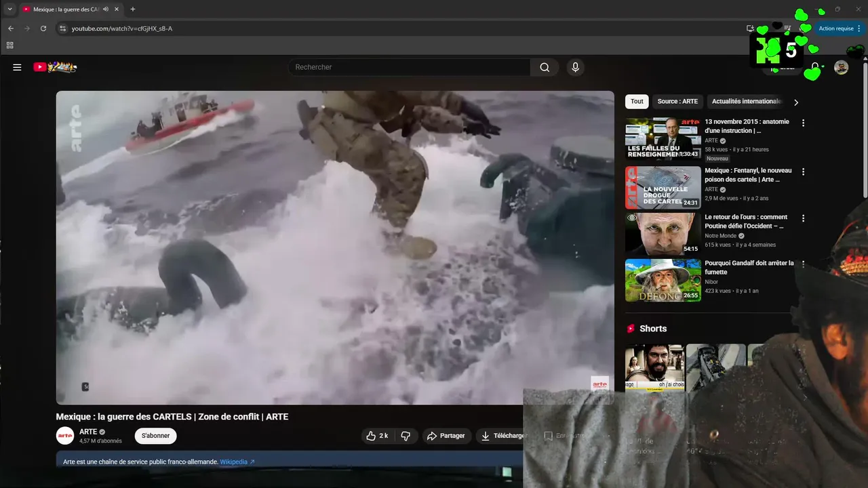Like the video with the thumbs up

[378, 436]
